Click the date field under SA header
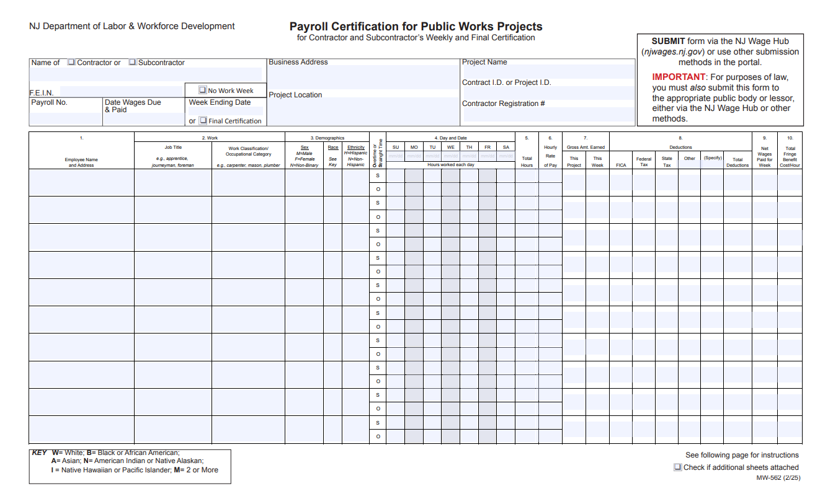The image size is (833, 504). click(506, 156)
